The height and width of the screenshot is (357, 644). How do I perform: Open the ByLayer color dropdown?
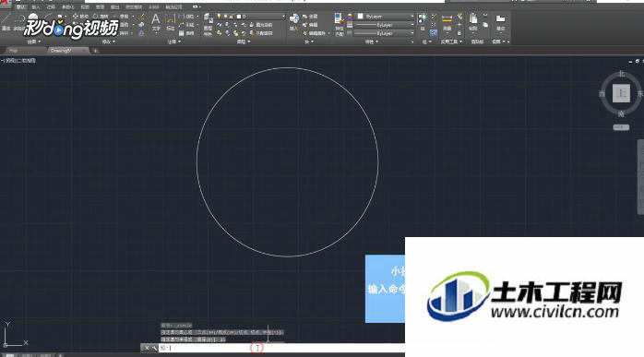point(386,16)
